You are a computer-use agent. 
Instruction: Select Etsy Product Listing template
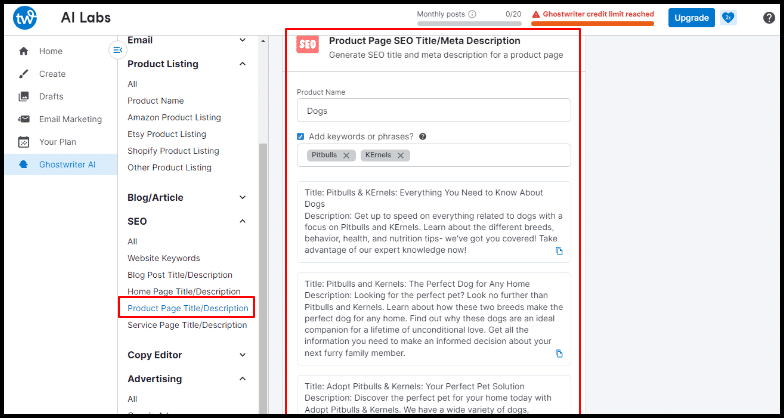pyautogui.click(x=166, y=134)
